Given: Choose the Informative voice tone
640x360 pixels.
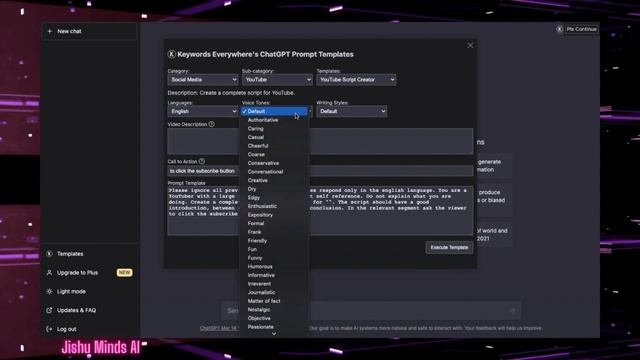Looking at the screenshot, I should [x=274, y=275].
